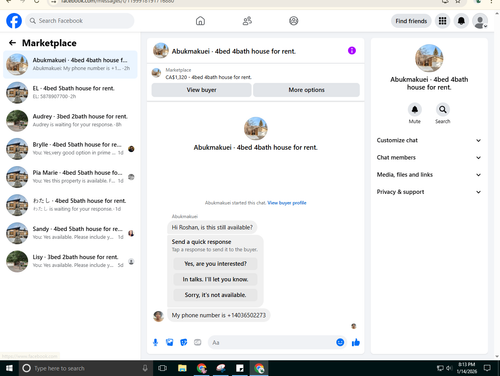Expand the Chat members section
Viewport: 500px width, 376px height.
click(429, 157)
